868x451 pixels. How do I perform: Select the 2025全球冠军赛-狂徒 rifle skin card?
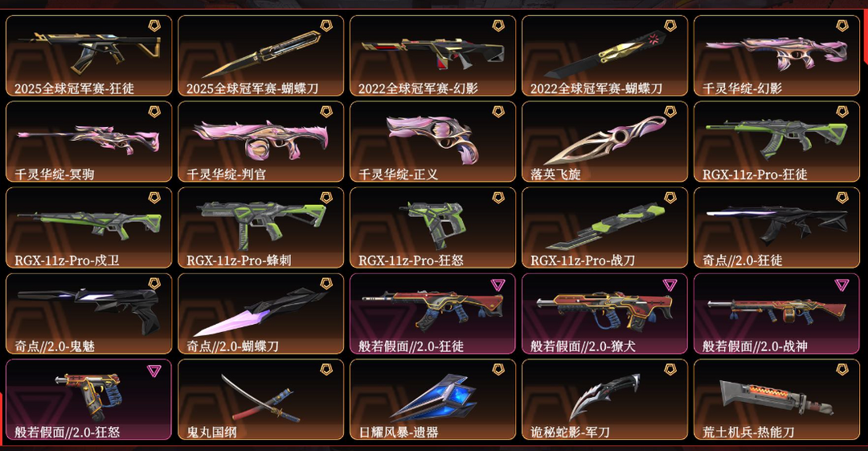pos(88,55)
